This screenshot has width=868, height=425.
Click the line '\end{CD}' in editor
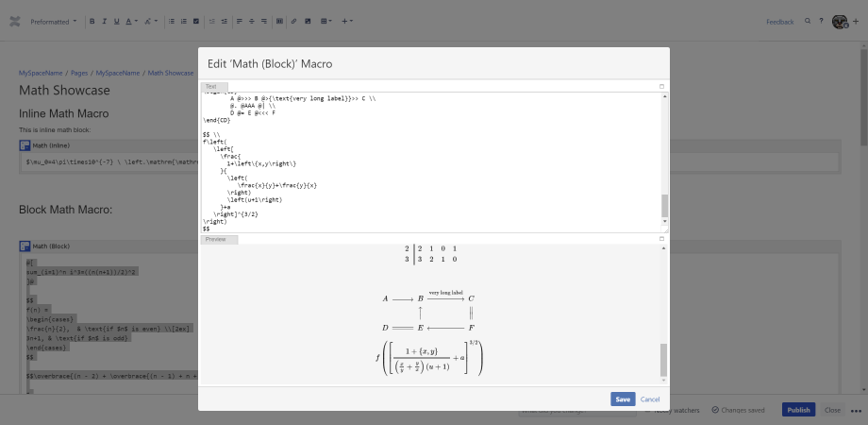(216, 120)
